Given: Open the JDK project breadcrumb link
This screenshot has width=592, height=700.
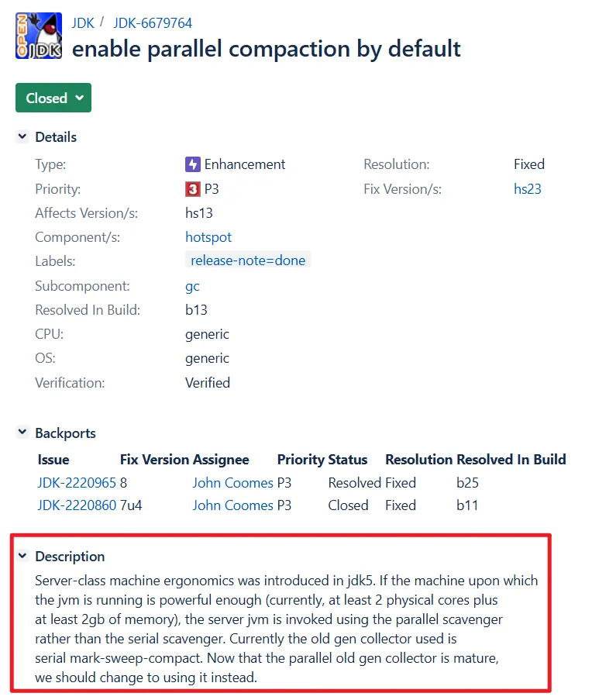Looking at the screenshot, I should click(x=83, y=22).
